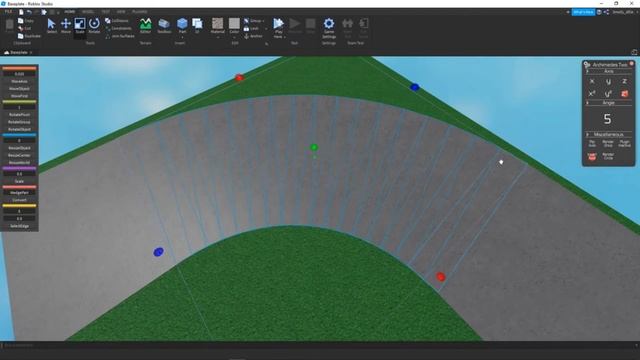
Task: Click the Lock button
Action: (251, 28)
